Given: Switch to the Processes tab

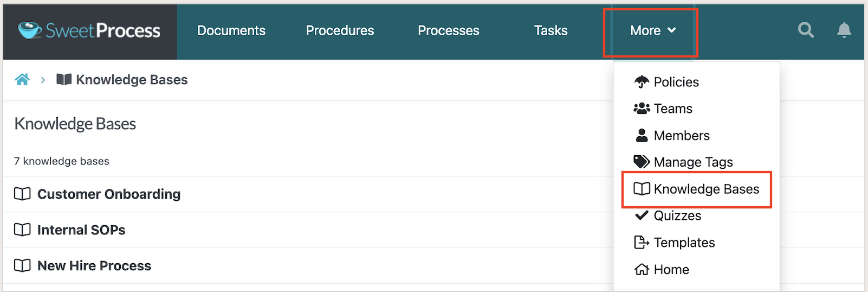Looking at the screenshot, I should point(449,30).
